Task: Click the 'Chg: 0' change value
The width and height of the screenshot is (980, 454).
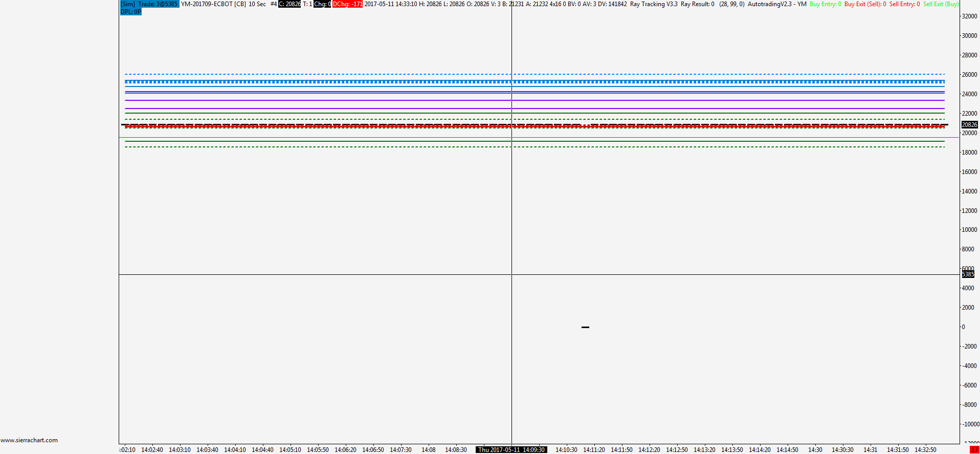Action: [x=322, y=4]
